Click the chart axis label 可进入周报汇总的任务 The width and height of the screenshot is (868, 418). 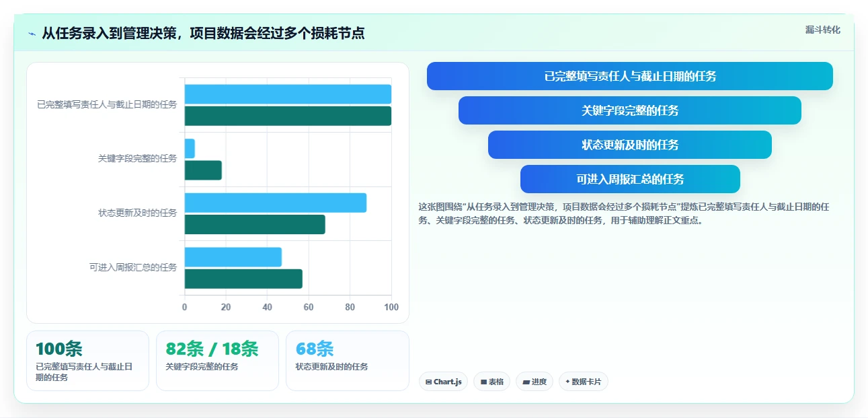(x=133, y=267)
